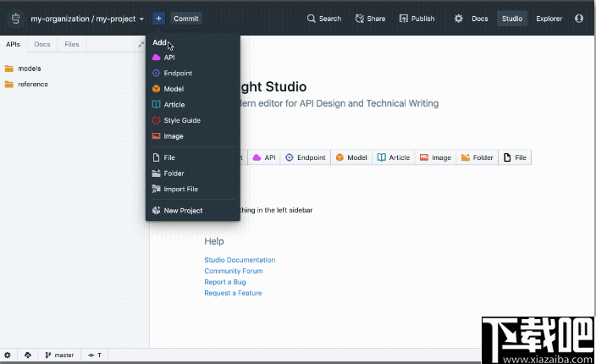Image resolution: width=596 pixels, height=364 pixels.
Task: Choose File in the Add menu
Action: click(x=193, y=157)
